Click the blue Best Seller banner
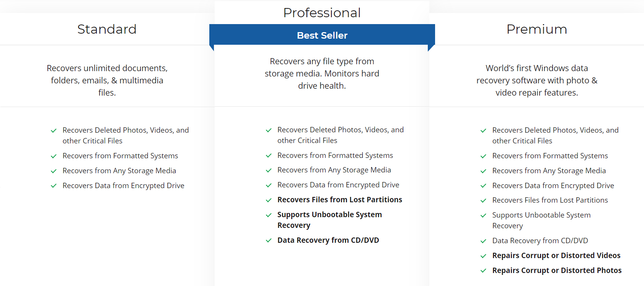This screenshot has width=644, height=286. coord(322,35)
